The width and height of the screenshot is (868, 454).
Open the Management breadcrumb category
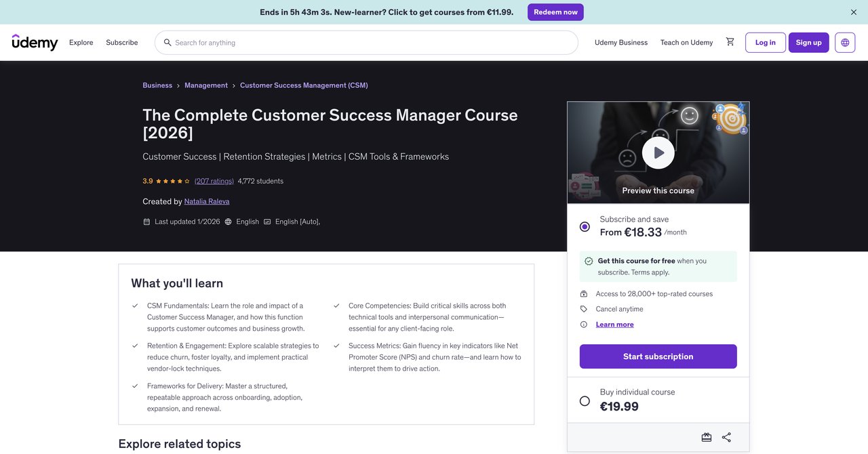click(x=206, y=85)
